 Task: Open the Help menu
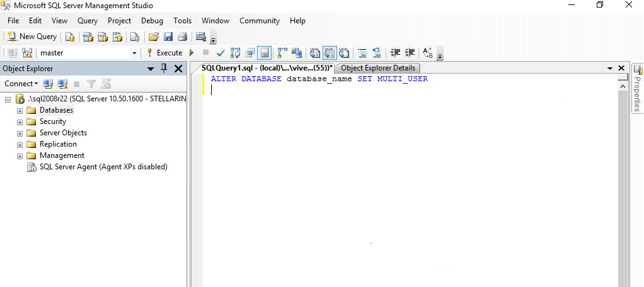(297, 21)
